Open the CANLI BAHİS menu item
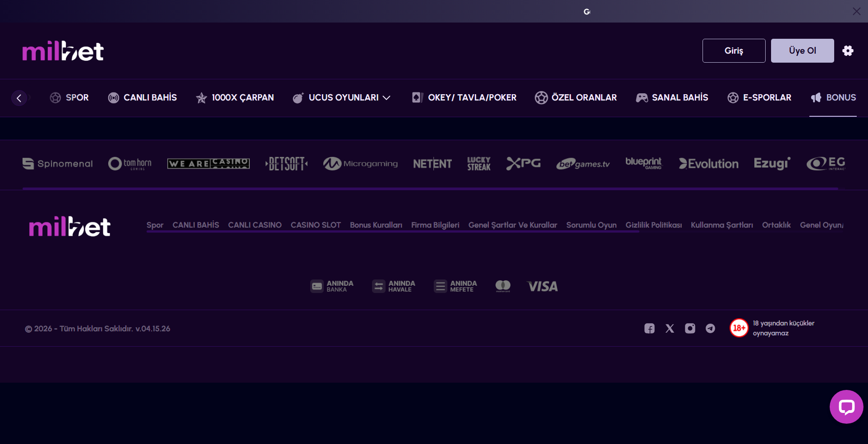The image size is (868, 444). [142, 98]
